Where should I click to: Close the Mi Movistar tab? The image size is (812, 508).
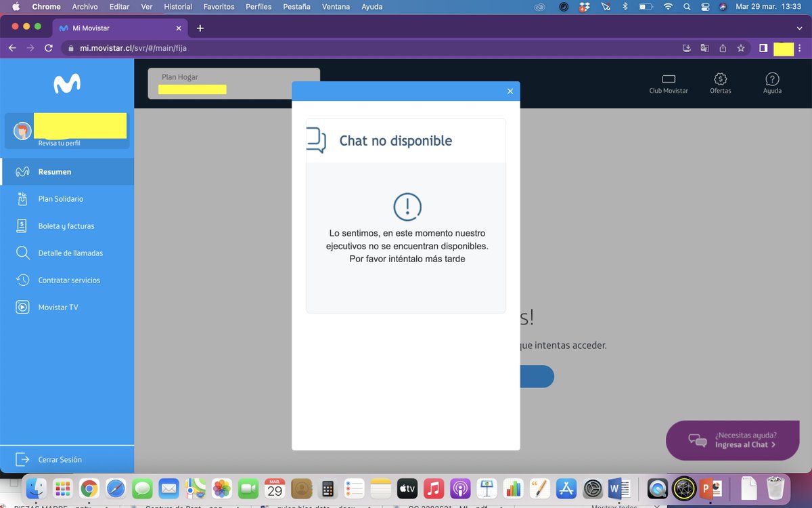click(x=179, y=28)
